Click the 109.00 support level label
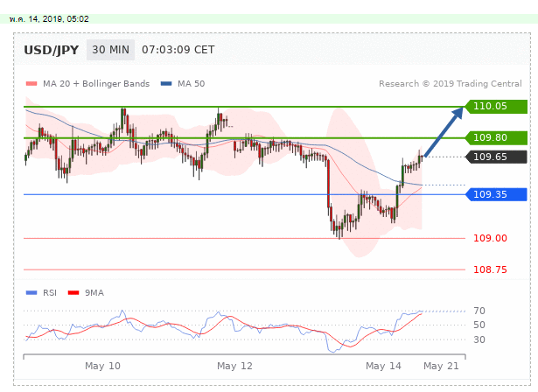The width and height of the screenshot is (538, 392). pyautogui.click(x=490, y=238)
